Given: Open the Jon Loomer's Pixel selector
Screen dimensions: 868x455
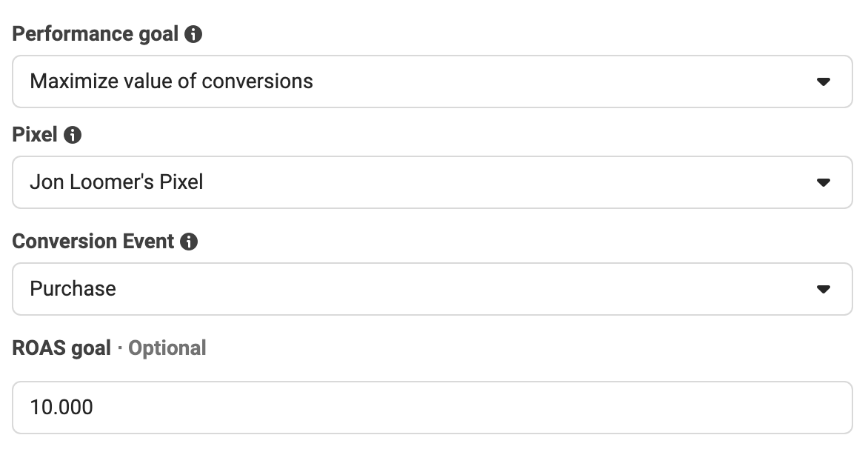Looking at the screenshot, I should tap(433, 182).
